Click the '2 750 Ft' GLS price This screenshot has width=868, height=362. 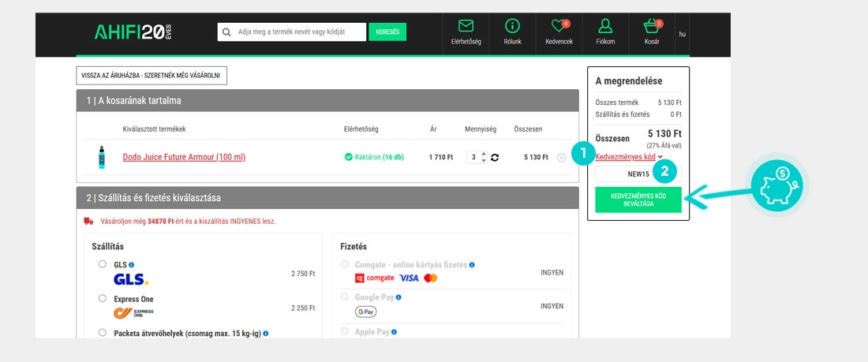pos(303,274)
